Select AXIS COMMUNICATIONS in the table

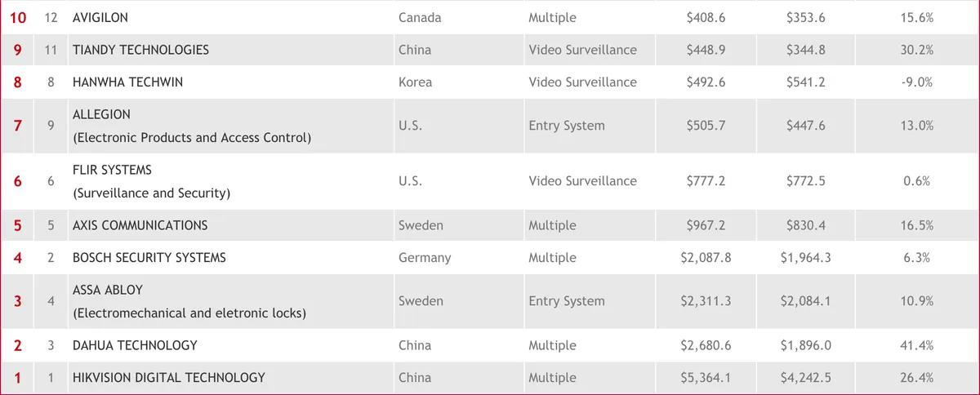click(140, 225)
